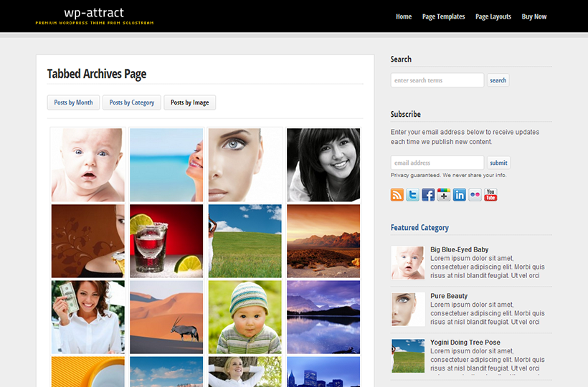This screenshot has width=588, height=387.
Task: Open the purple lake reflection image
Action: tap(323, 317)
